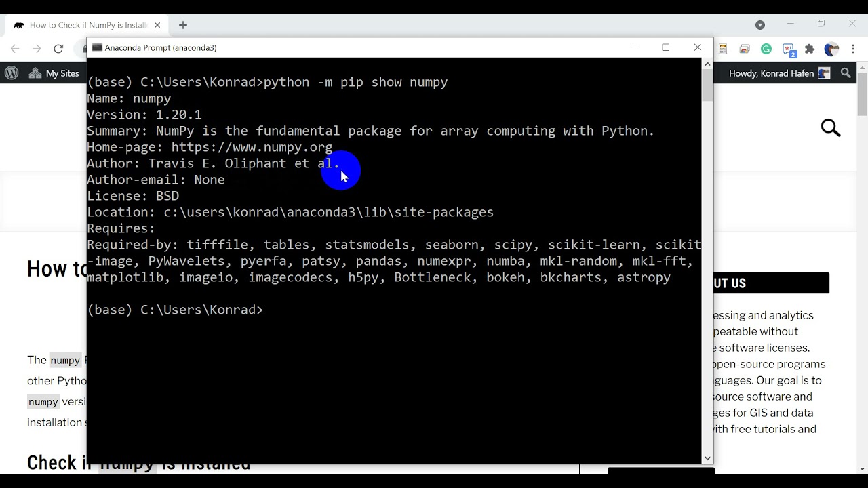Close the NumPy article browser tab

[x=157, y=25]
